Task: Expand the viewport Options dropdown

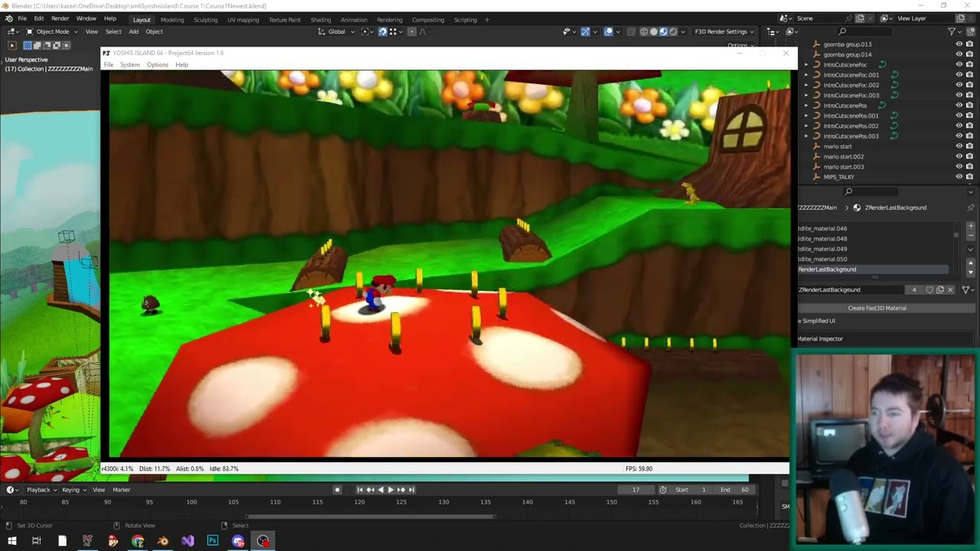Action: (x=740, y=45)
